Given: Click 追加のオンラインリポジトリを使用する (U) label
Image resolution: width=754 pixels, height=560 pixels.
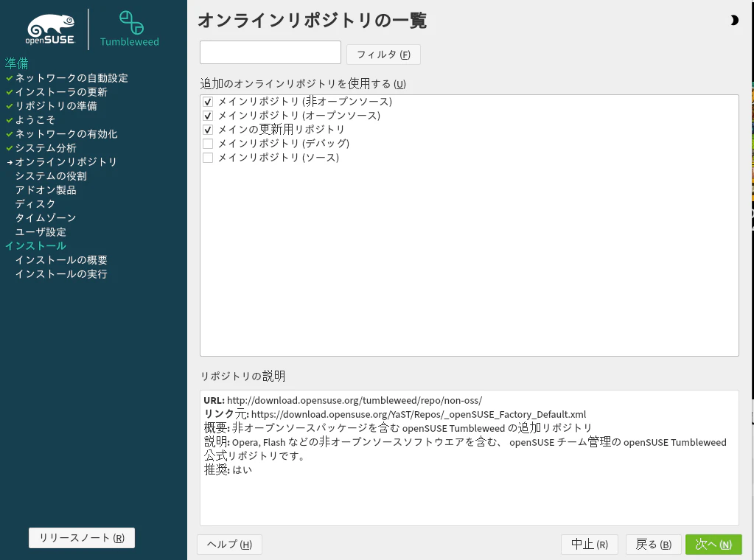Looking at the screenshot, I should (303, 84).
